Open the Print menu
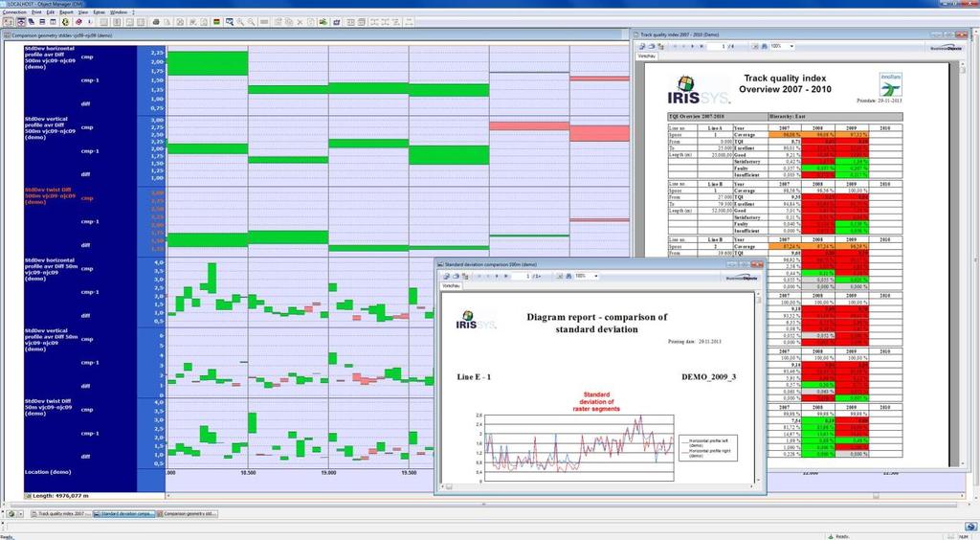The image size is (980, 540). pyautogui.click(x=36, y=11)
